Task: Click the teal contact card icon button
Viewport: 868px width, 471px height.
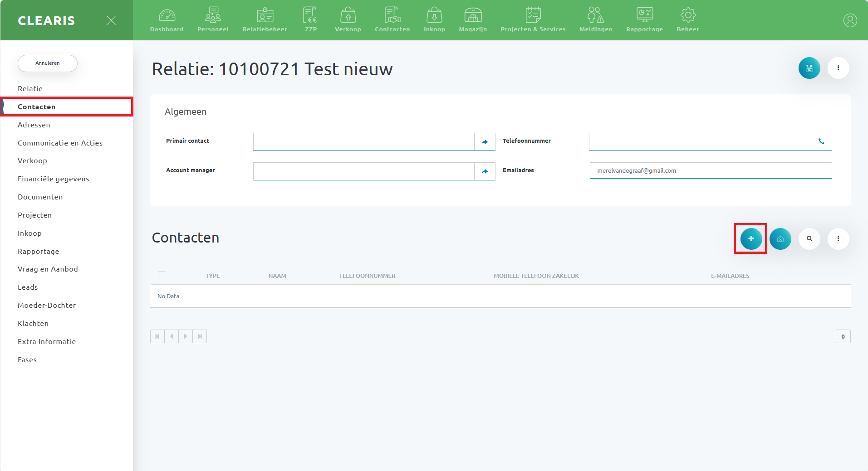Action: click(x=780, y=239)
